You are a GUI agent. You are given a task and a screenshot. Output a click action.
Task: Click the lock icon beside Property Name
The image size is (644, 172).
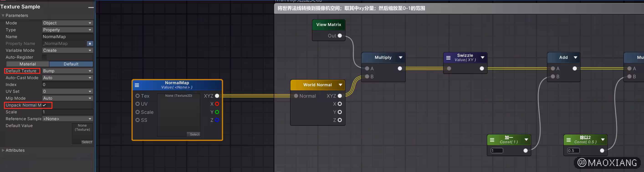pos(90,44)
